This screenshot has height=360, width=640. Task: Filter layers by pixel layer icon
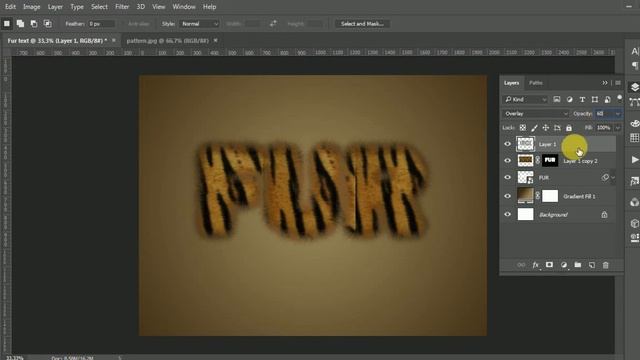point(557,99)
